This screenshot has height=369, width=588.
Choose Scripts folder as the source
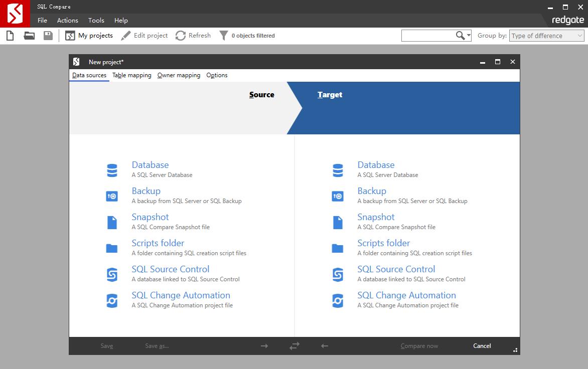pyautogui.click(x=158, y=243)
